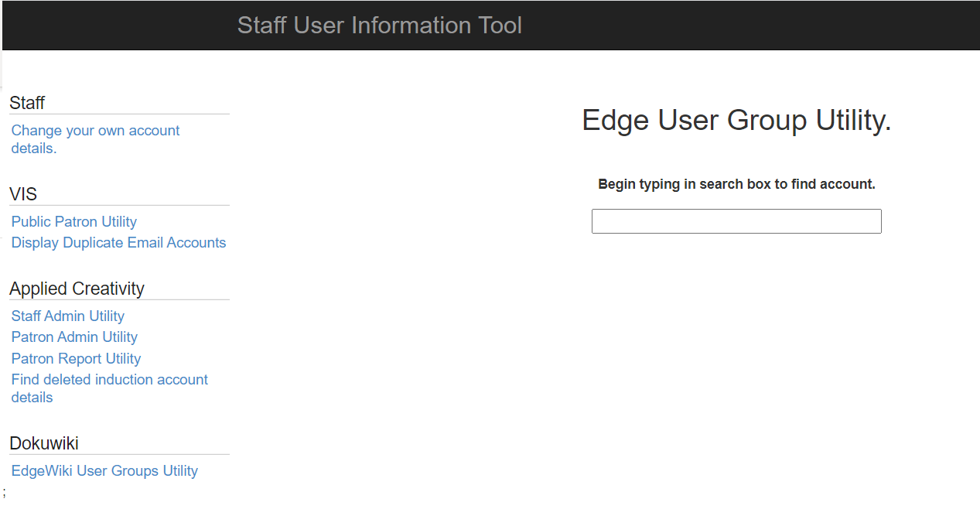Select the Applied Creativity section heading
This screenshot has width=980, height=516.
tap(77, 289)
